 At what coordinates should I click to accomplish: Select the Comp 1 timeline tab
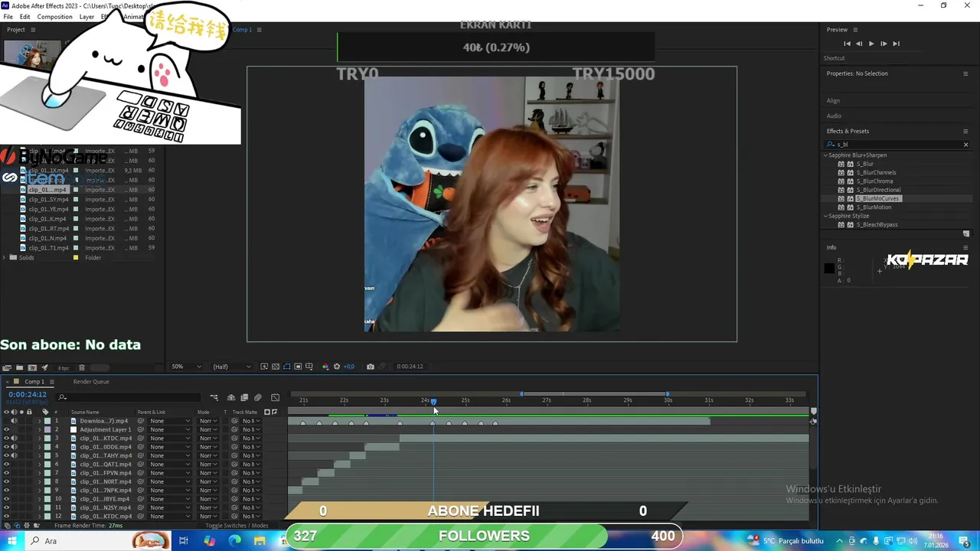(x=34, y=382)
